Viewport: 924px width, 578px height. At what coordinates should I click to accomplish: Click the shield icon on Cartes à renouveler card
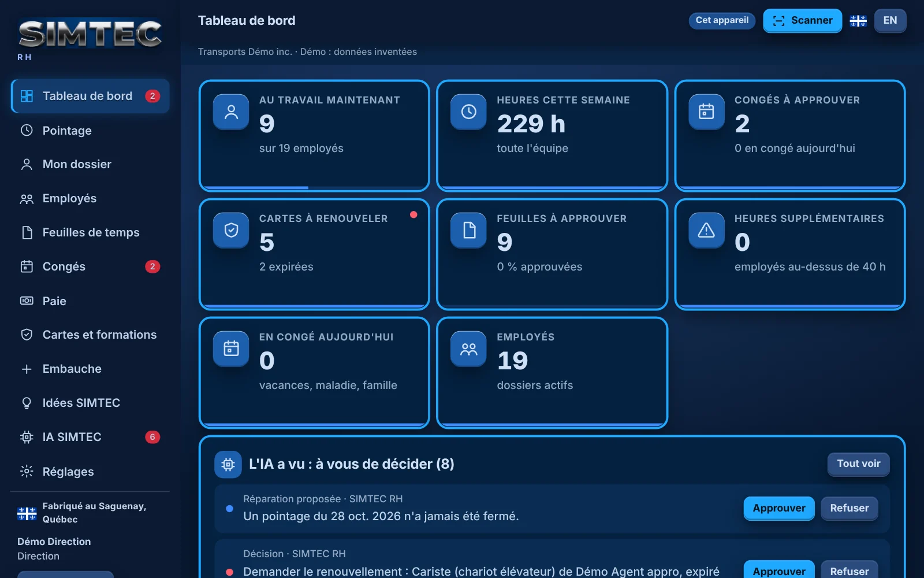point(231,230)
